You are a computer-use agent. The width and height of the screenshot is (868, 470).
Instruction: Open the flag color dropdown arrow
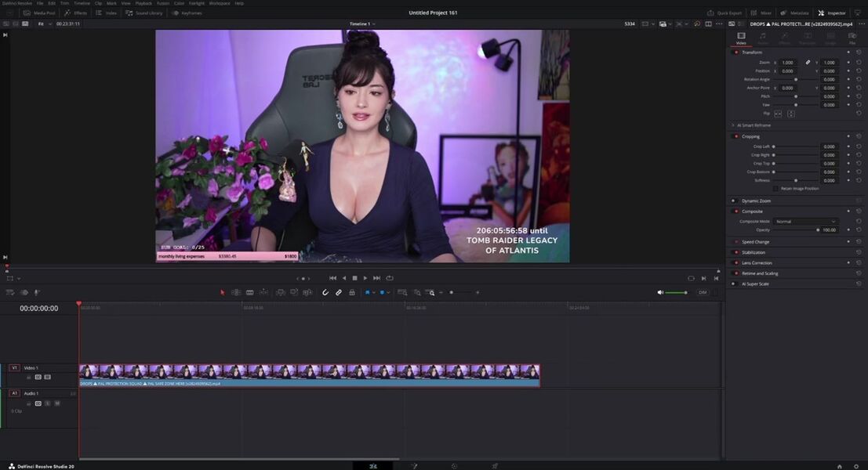(374, 292)
